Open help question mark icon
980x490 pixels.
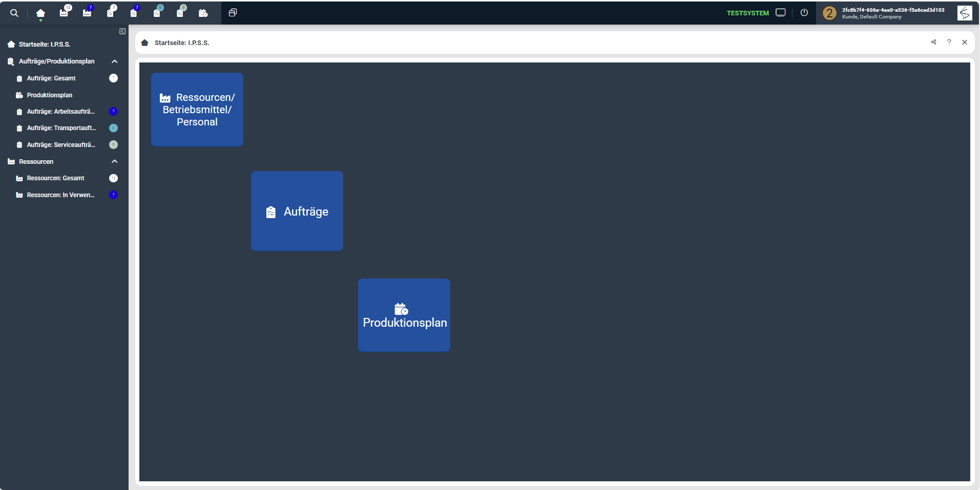[x=949, y=42]
